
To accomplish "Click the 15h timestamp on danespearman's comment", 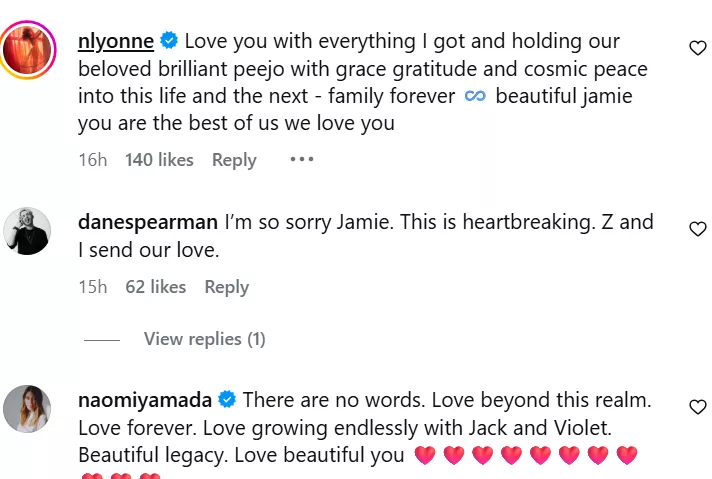I will pyautogui.click(x=92, y=287).
